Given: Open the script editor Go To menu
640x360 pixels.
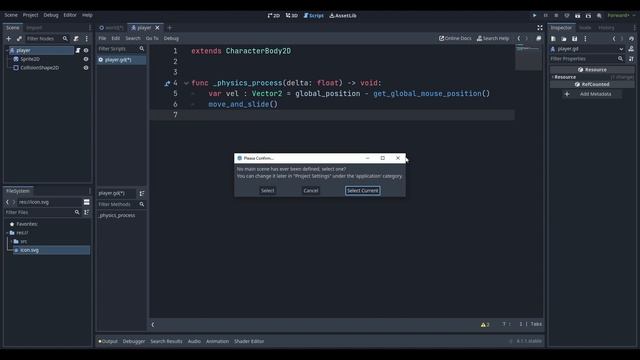Looking at the screenshot, I should tap(152, 38).
